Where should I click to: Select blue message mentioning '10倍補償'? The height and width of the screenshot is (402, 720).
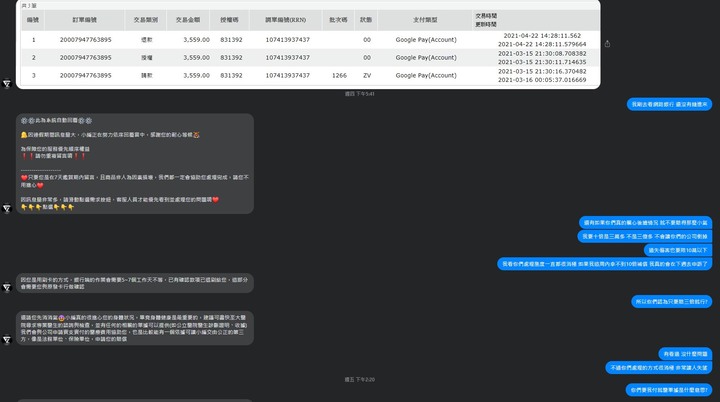[605, 264]
